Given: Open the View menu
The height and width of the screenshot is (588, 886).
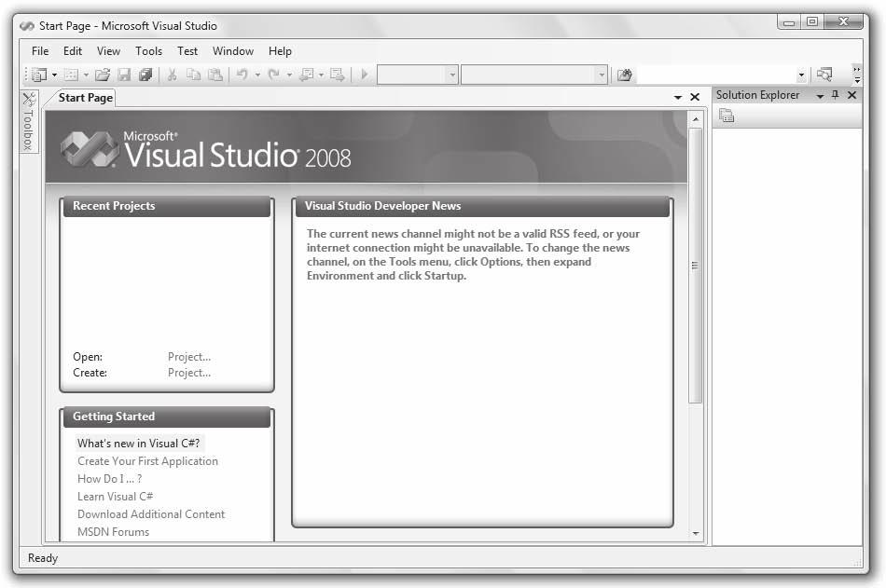Looking at the screenshot, I should [108, 51].
